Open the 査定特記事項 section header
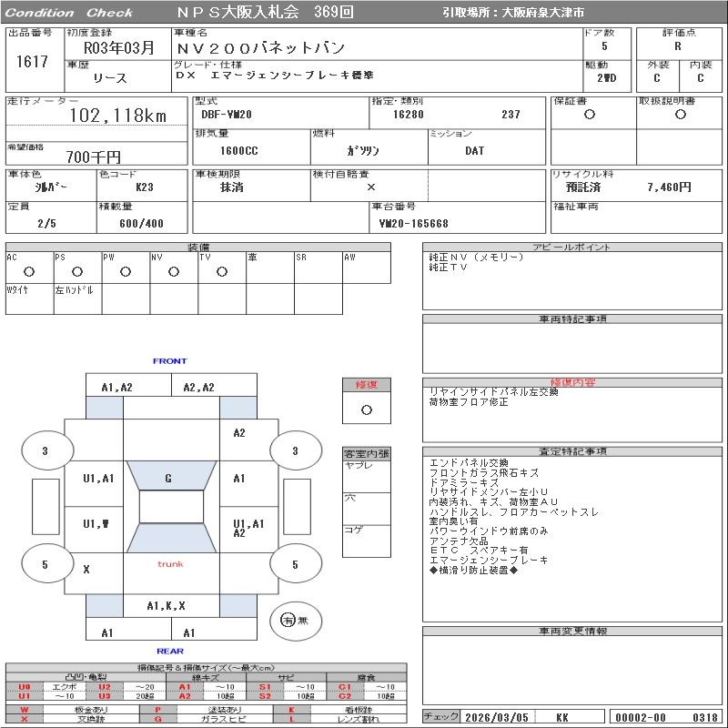 573,451
